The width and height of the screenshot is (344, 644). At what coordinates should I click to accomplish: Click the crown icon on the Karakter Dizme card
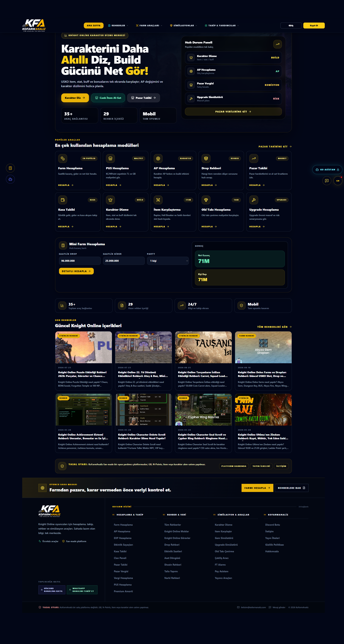110,200
